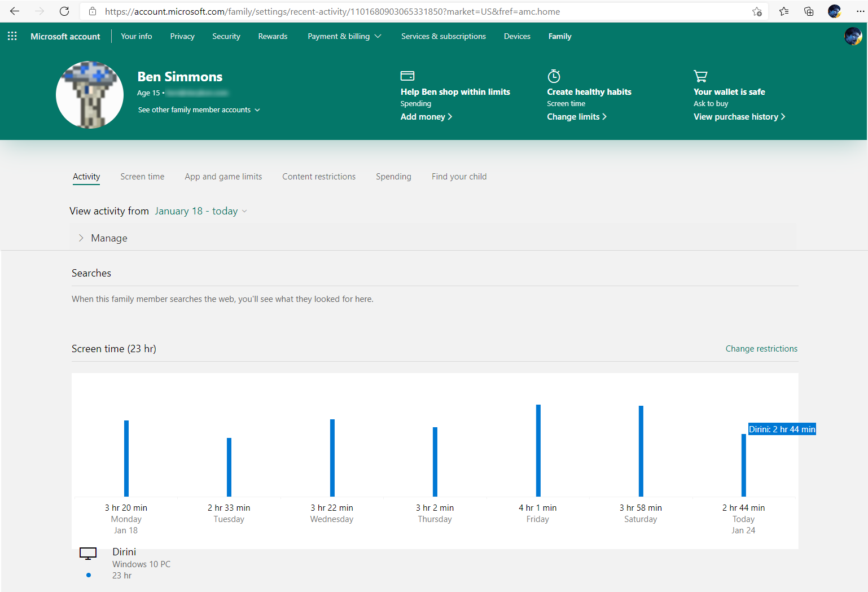Click Ben Simmons' profile picture
Screen dimensions: 868x592
tap(90, 95)
